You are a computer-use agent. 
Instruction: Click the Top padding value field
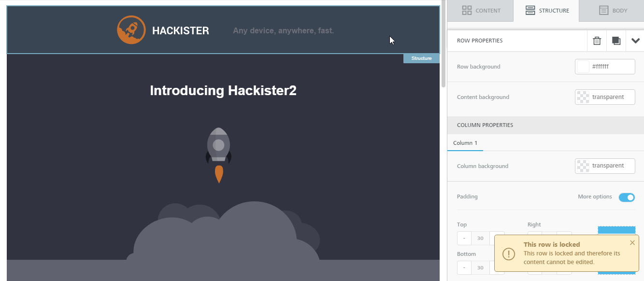click(480, 238)
